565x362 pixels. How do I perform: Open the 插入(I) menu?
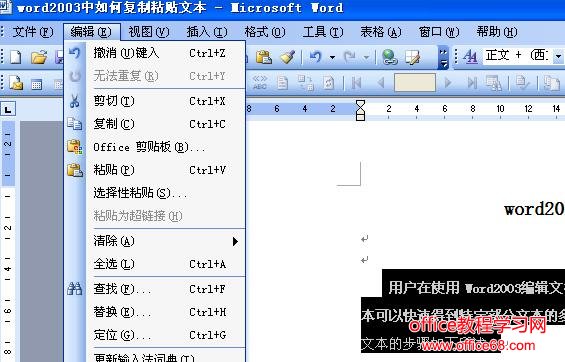point(207,32)
